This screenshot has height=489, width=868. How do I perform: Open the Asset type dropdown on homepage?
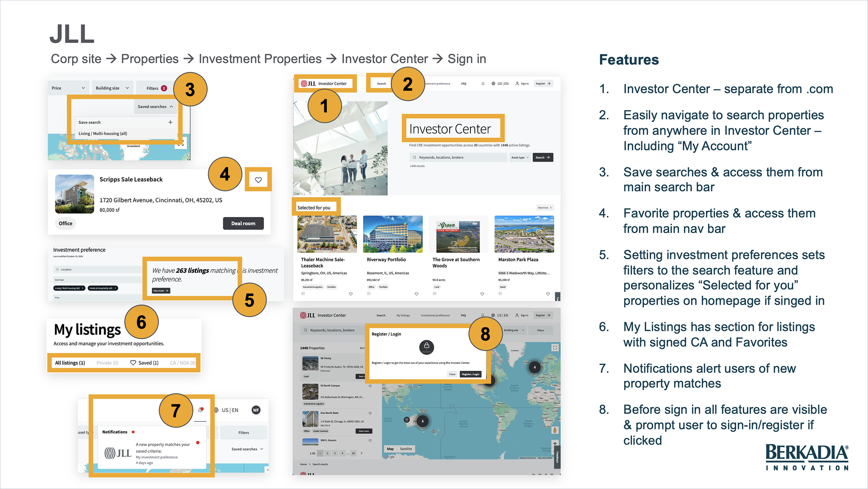click(x=520, y=157)
